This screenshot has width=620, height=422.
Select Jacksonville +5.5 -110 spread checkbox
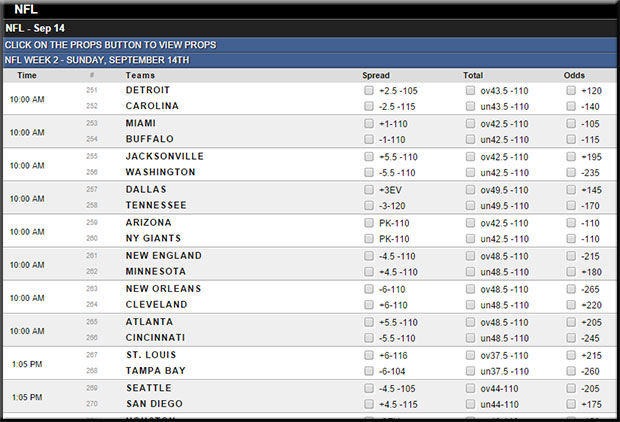[369, 157]
